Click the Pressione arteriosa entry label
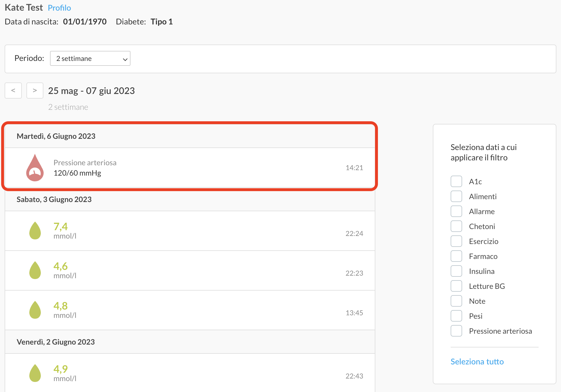 pos(85,163)
